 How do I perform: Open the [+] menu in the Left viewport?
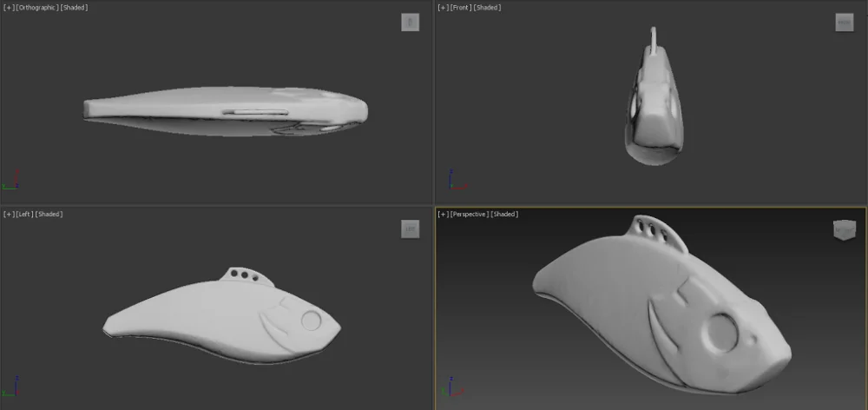click(x=7, y=214)
